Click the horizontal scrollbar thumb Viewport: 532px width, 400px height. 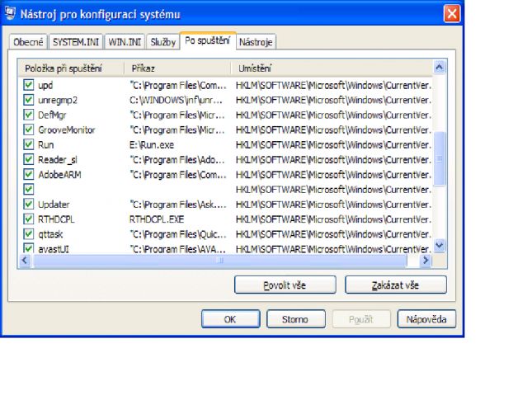click(219, 261)
